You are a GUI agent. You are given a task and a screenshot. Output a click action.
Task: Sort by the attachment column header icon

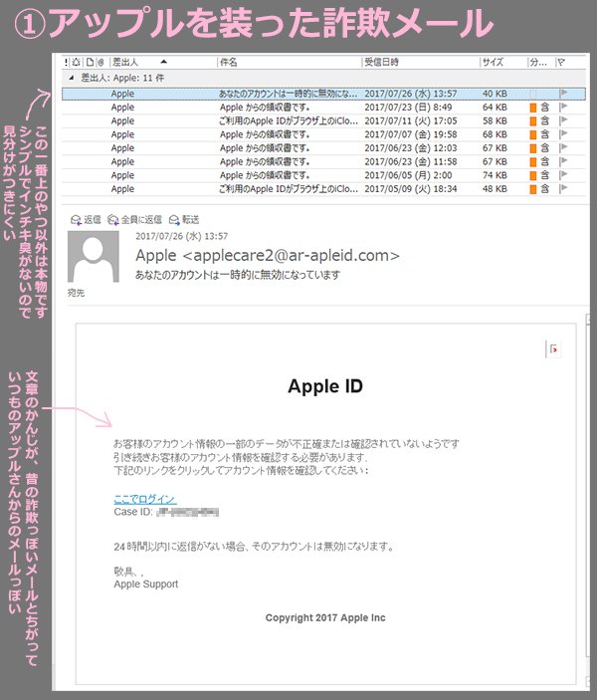(x=100, y=62)
